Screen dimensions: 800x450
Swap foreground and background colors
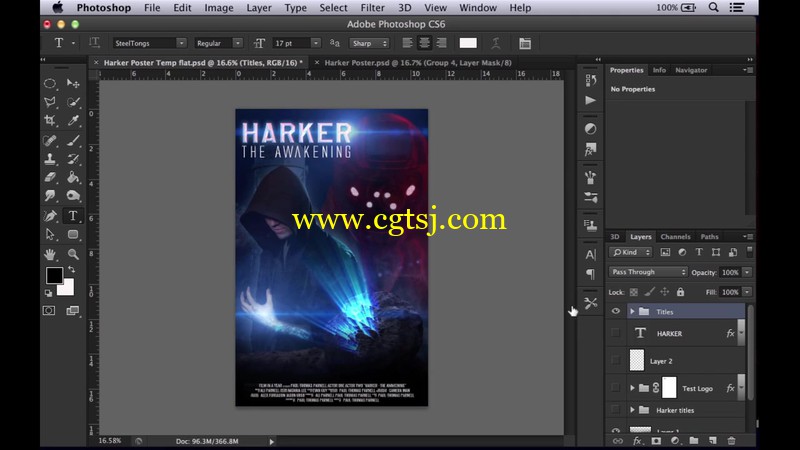[71, 269]
